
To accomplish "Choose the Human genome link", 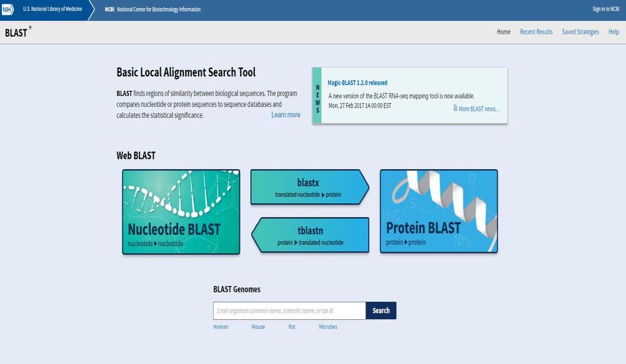I will pyautogui.click(x=221, y=327).
